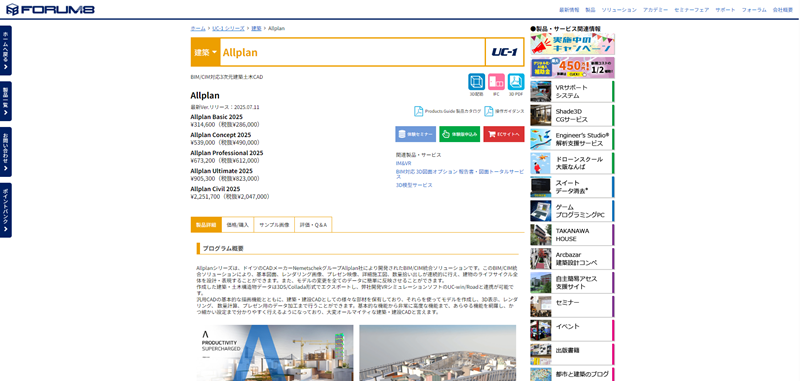This screenshot has height=381, width=800.
Task: Open 製品 in top navigation
Action: point(590,10)
